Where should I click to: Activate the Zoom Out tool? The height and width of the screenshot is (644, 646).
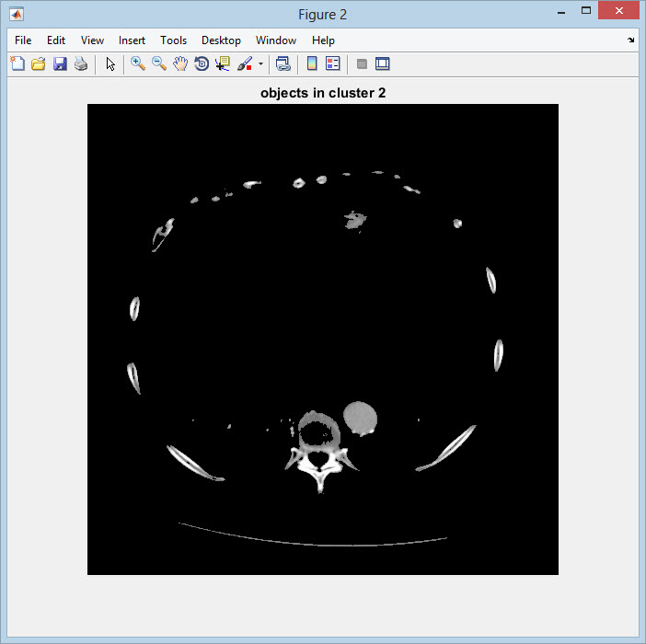point(158,63)
